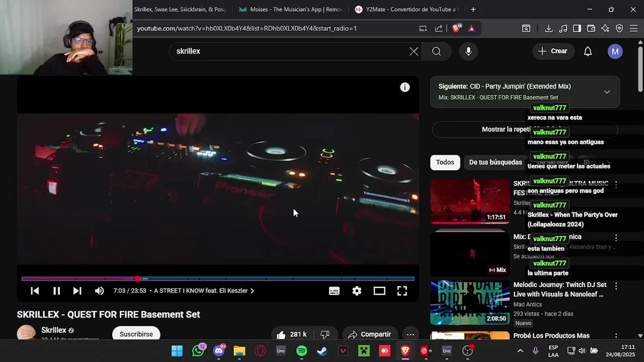The image size is (644, 362).
Task: Click the Crear button
Action: point(552,51)
